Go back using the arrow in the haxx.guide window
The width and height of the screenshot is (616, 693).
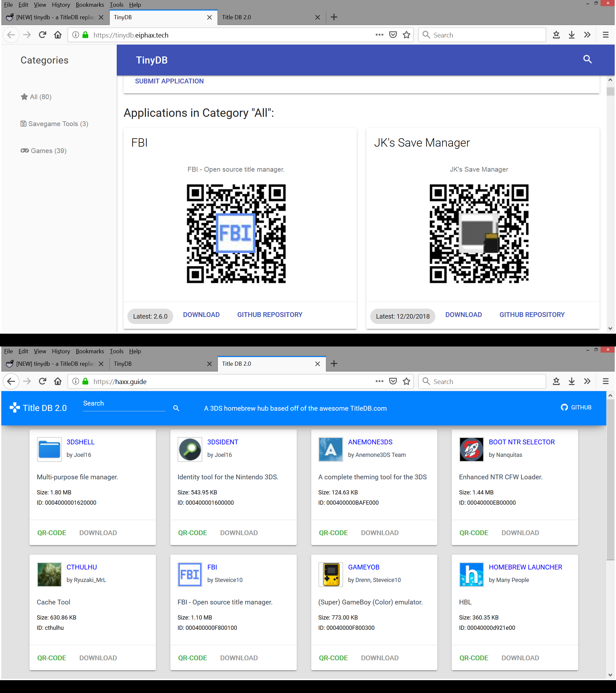click(11, 381)
